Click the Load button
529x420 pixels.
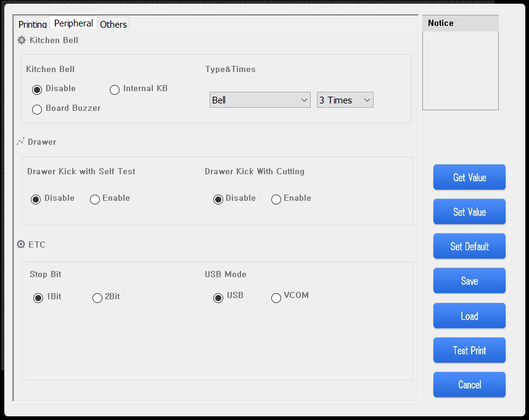tap(469, 316)
